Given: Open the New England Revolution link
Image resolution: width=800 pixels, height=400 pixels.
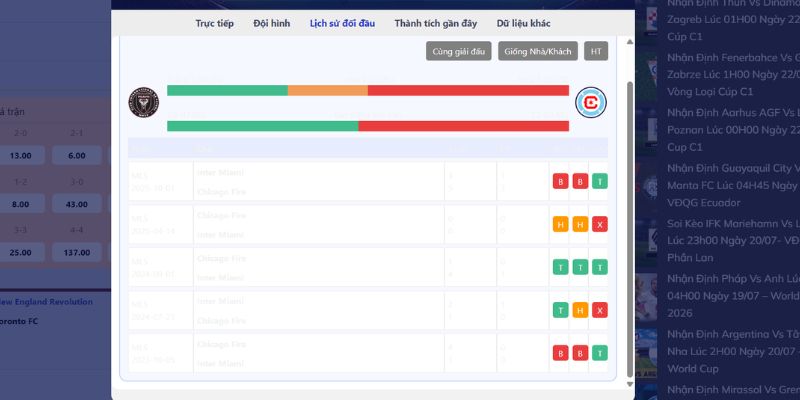Looking at the screenshot, I should tap(46, 302).
